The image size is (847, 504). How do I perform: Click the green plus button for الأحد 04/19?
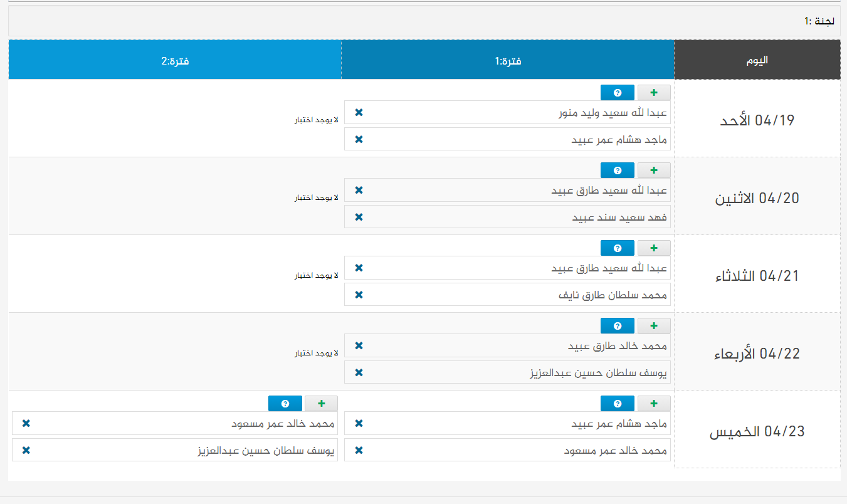(654, 93)
